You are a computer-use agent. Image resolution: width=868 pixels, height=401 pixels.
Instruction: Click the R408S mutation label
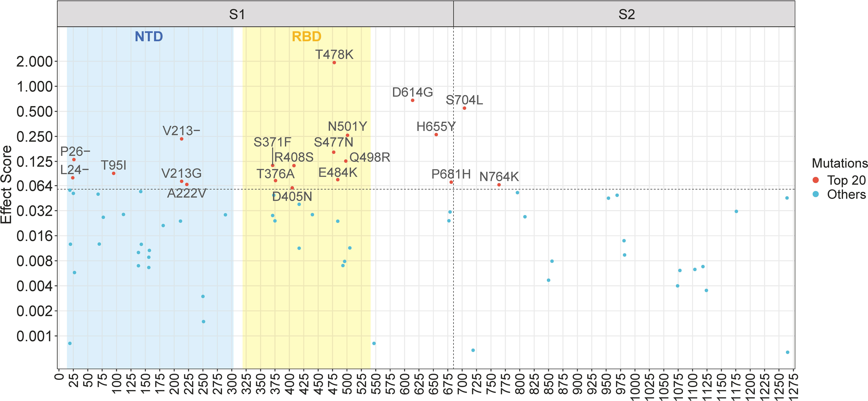[294, 157]
